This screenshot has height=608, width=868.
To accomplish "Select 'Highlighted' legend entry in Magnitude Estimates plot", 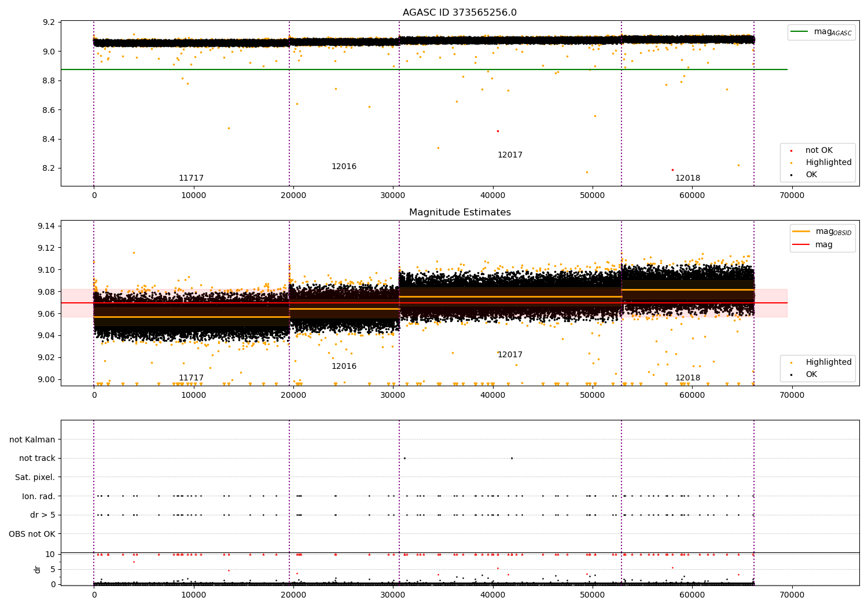I will pyautogui.click(x=828, y=362).
